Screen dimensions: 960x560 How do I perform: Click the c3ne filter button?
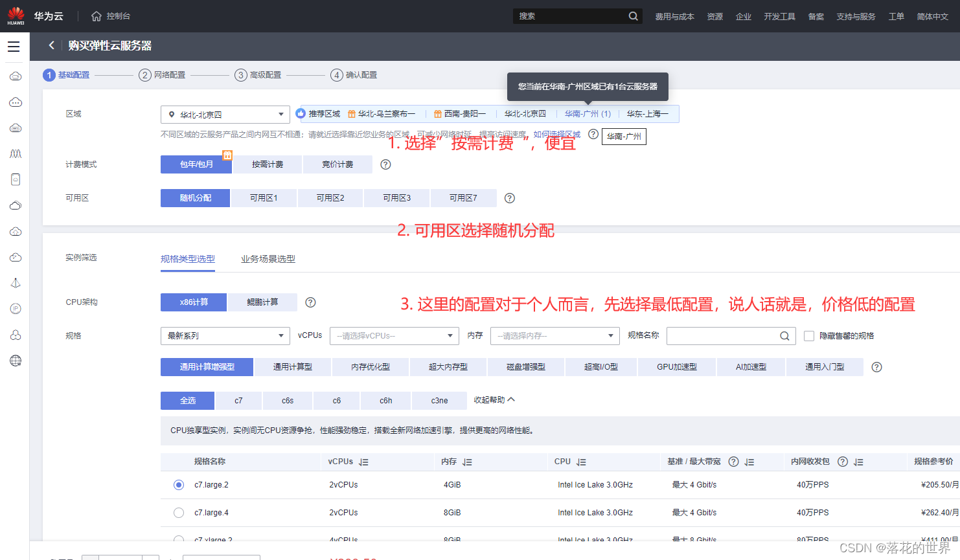click(440, 401)
